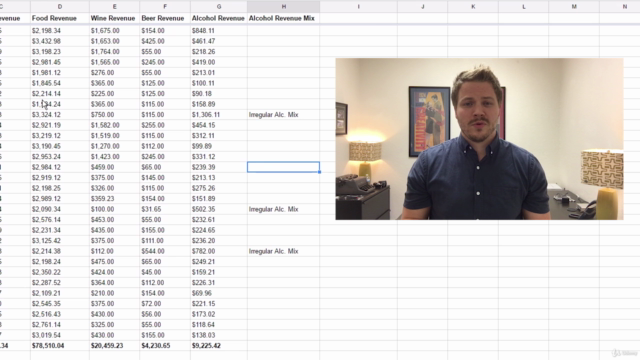Select food revenue cell $1,845.54
The height and width of the screenshot is (360, 640).
click(x=60, y=83)
